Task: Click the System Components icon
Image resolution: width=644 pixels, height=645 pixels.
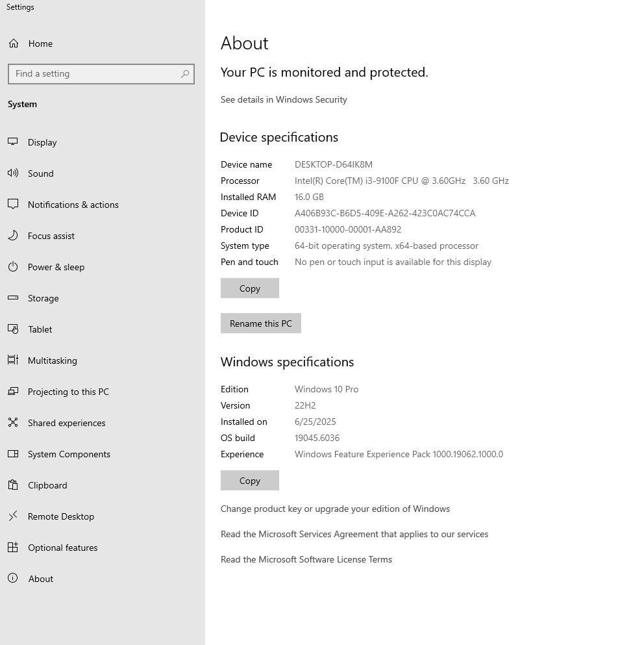Action: tap(13, 454)
